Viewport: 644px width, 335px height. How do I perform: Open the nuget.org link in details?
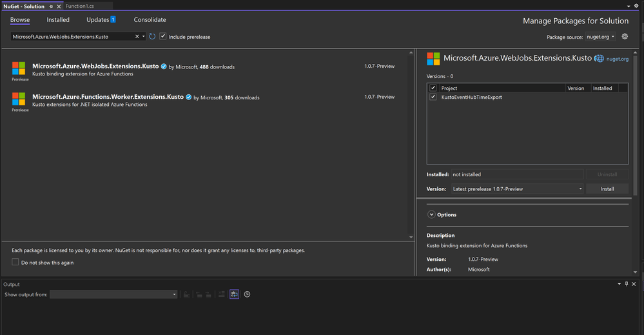pos(618,59)
